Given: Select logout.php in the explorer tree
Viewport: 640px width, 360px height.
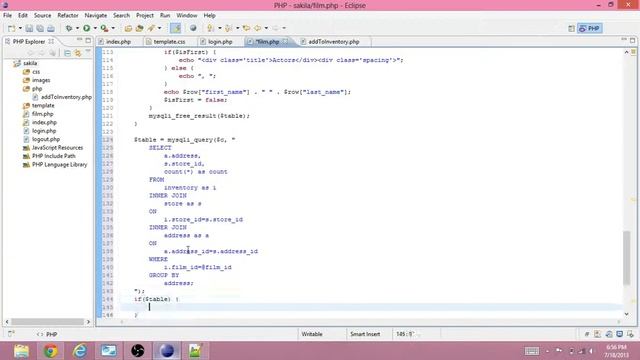Looking at the screenshot, I should pos(46,139).
